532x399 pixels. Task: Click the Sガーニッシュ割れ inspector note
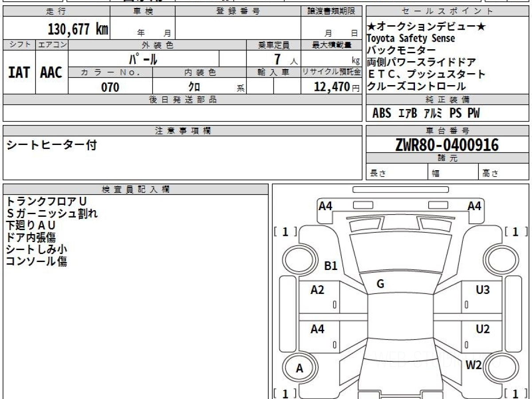(52, 214)
